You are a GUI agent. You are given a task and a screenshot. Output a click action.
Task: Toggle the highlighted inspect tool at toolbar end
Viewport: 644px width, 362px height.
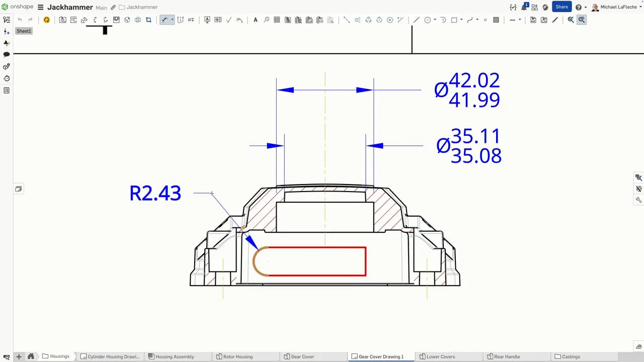click(581, 20)
